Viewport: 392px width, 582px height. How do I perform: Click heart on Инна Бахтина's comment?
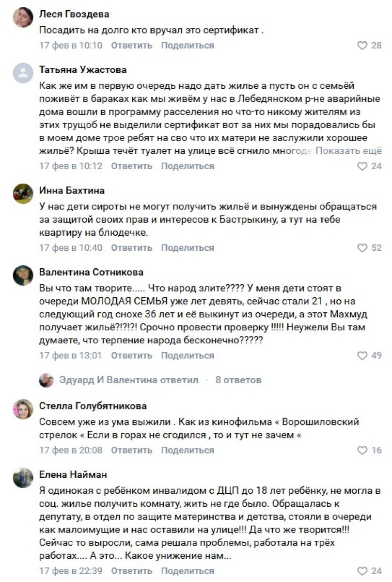362,248
